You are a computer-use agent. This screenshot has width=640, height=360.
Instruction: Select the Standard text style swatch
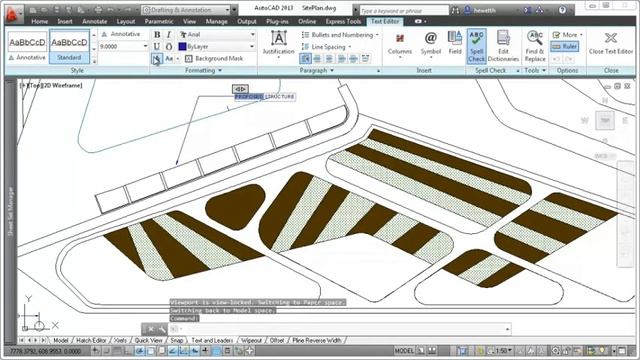[69, 47]
